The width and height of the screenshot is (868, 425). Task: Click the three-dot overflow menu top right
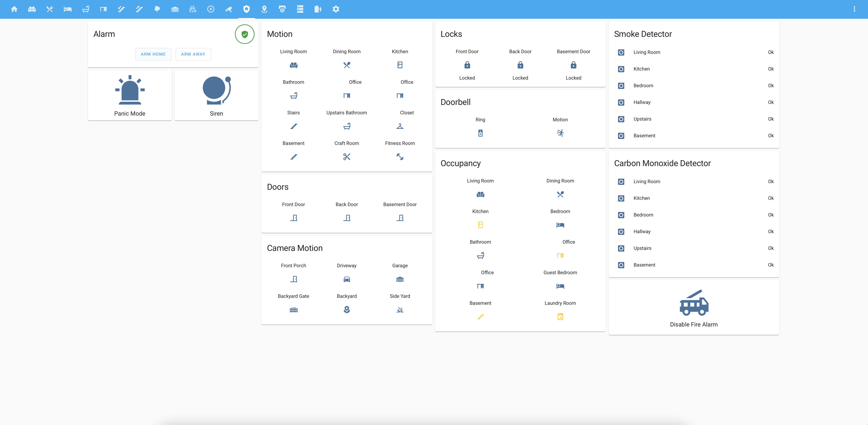[854, 9]
